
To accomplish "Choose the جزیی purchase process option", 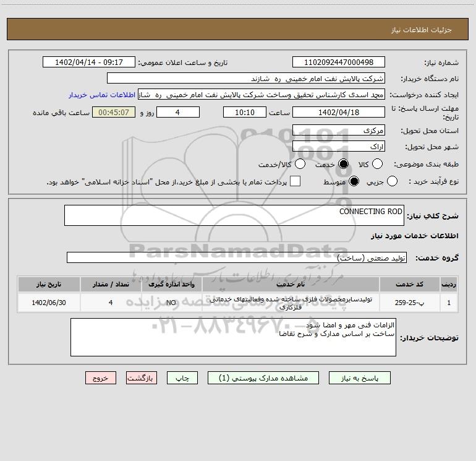I will point(392,181).
